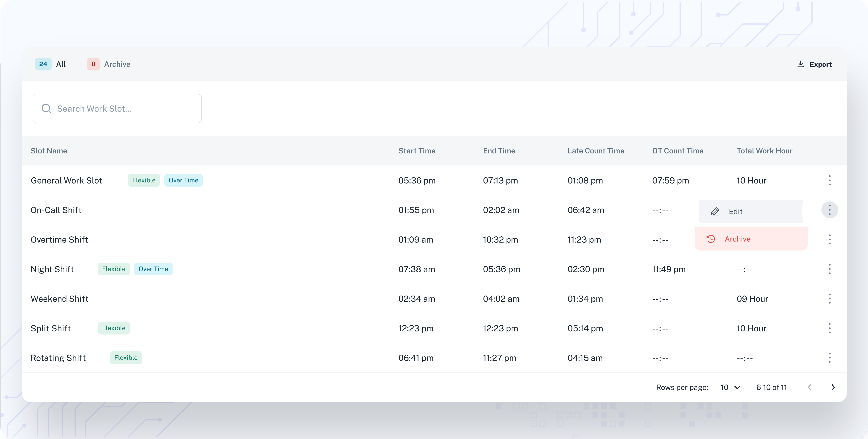Click On-Call Shift three-dot options icon

[829, 210]
